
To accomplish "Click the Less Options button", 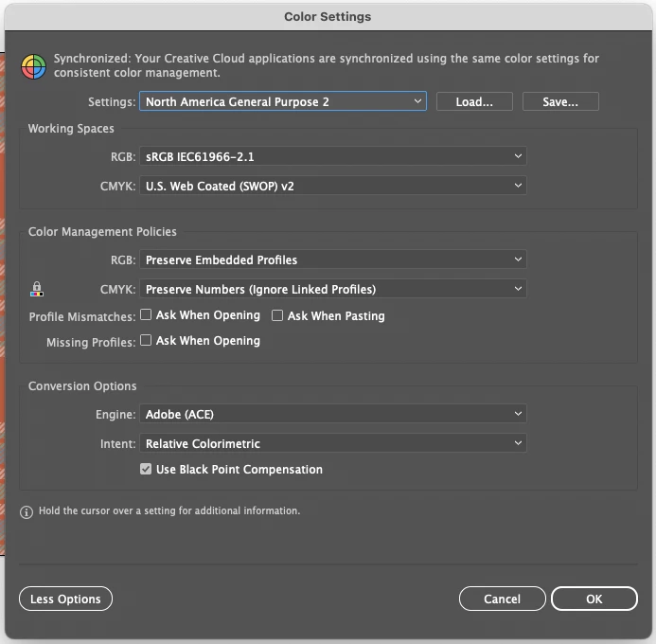I will pos(65,599).
